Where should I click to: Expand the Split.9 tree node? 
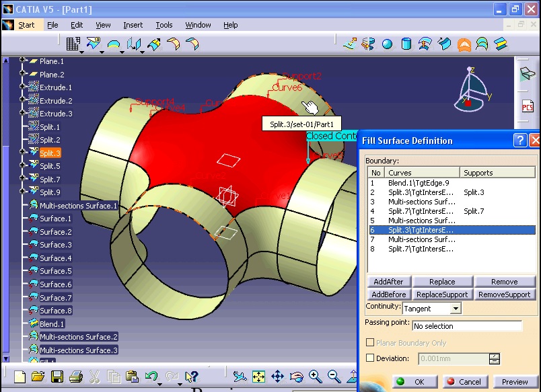pos(22,191)
